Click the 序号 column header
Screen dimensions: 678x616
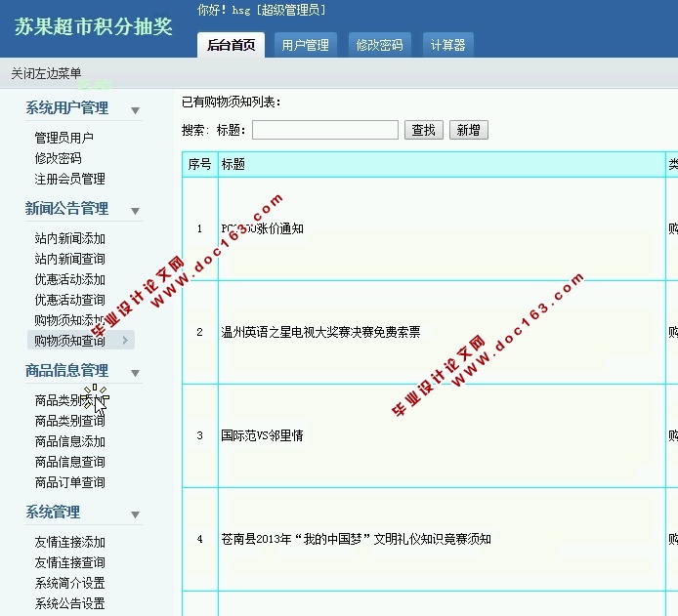click(199, 164)
